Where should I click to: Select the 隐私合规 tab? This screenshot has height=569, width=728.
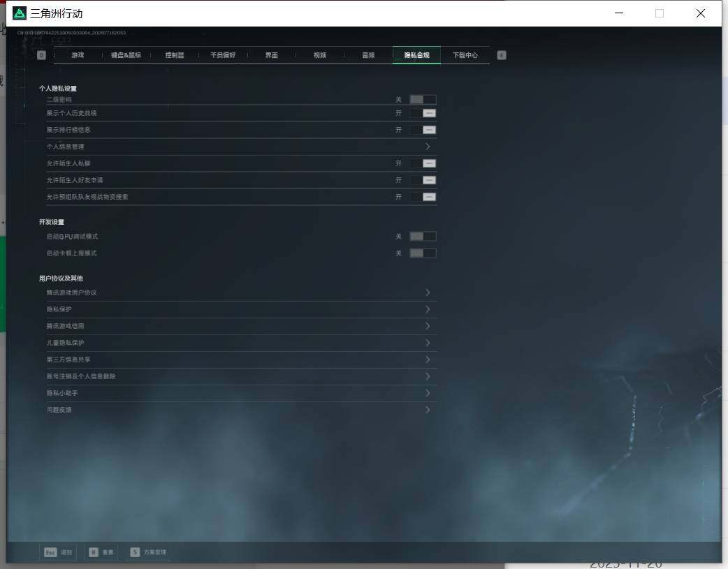click(416, 55)
